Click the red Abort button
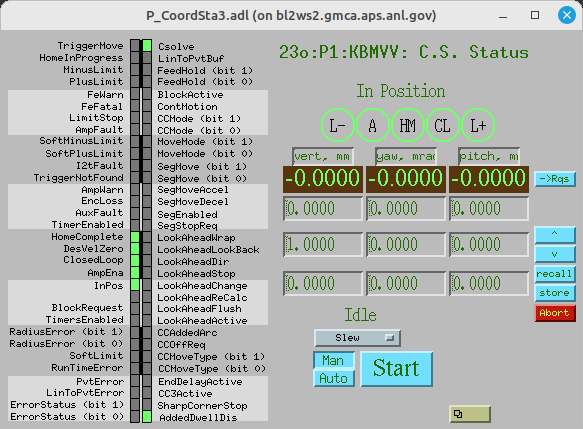 [555, 313]
